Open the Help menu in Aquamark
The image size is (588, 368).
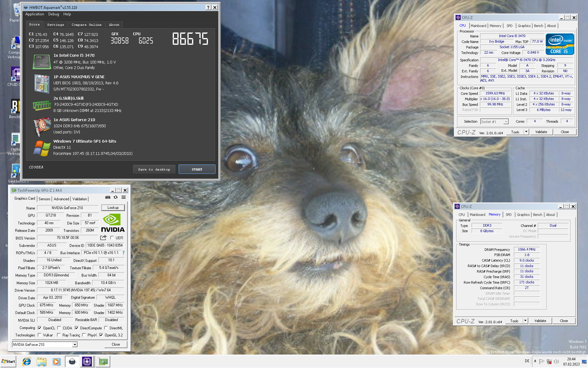pos(67,14)
